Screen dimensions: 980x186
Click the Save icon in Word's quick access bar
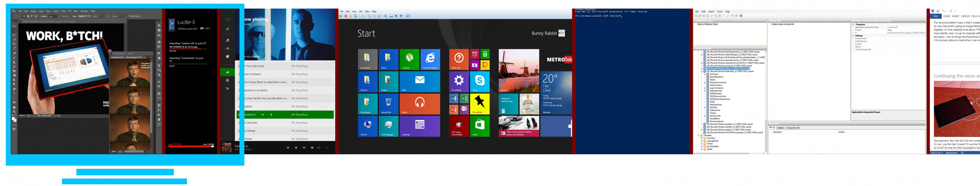[x=938, y=11]
